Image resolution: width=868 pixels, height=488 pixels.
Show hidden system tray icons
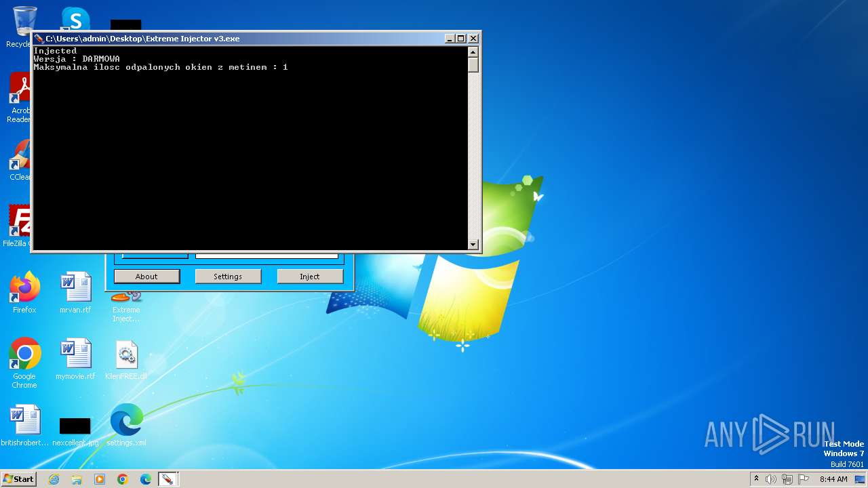pos(757,479)
